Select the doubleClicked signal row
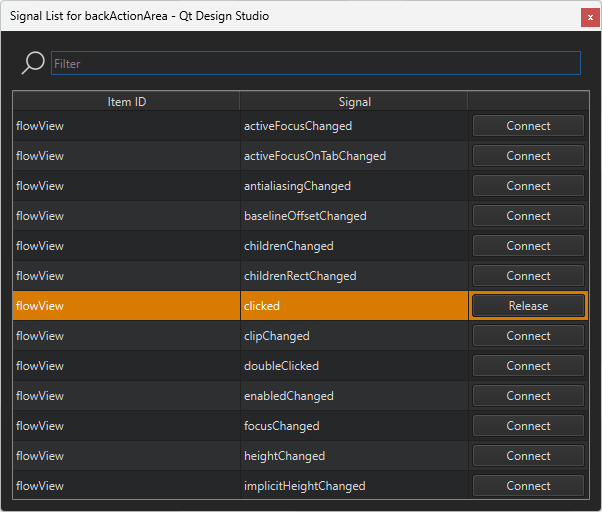 coord(282,366)
